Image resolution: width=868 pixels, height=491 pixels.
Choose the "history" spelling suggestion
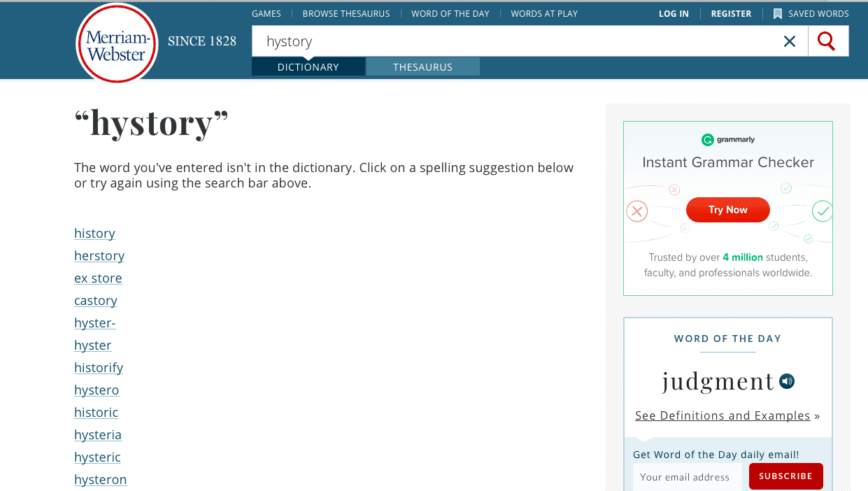point(94,234)
